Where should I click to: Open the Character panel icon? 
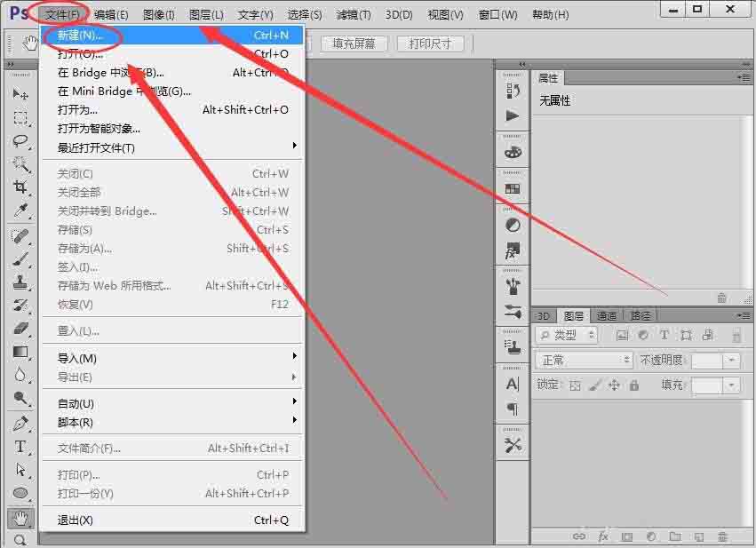point(513,384)
